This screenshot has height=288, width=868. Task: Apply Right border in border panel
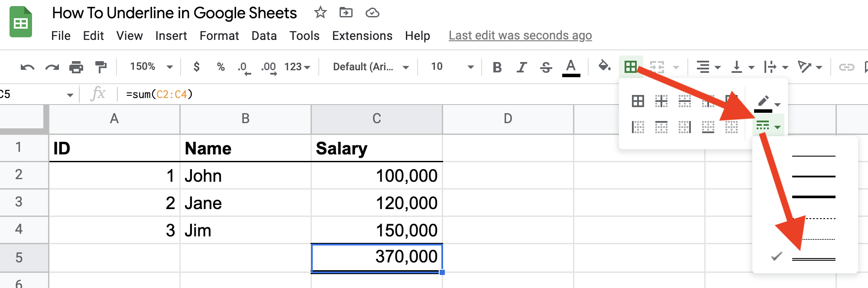click(685, 127)
